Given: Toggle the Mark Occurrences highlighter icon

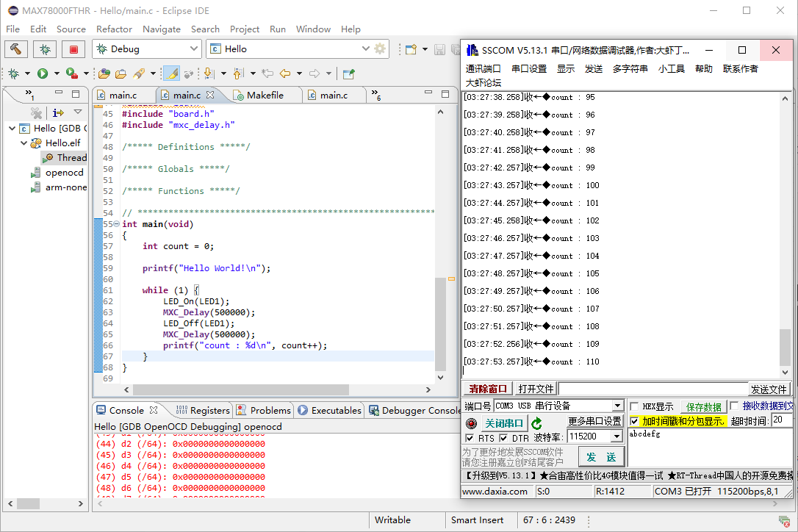Looking at the screenshot, I should point(172,73).
